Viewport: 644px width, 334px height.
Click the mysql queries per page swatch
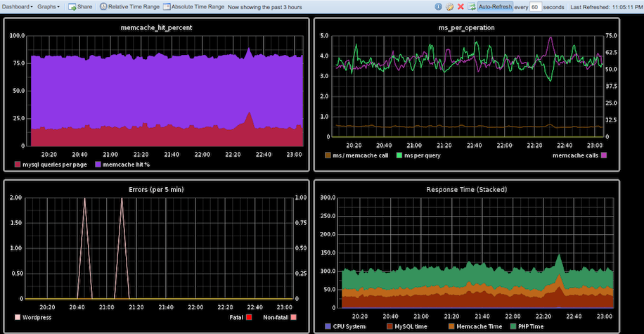click(x=18, y=165)
